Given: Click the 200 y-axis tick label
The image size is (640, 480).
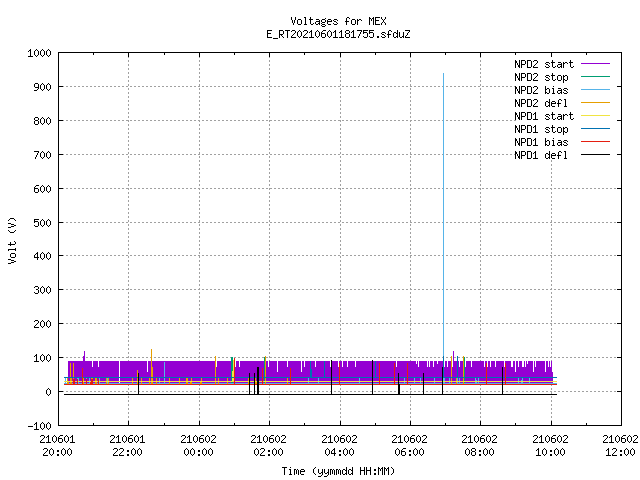Looking at the screenshot, I should click(42, 324).
